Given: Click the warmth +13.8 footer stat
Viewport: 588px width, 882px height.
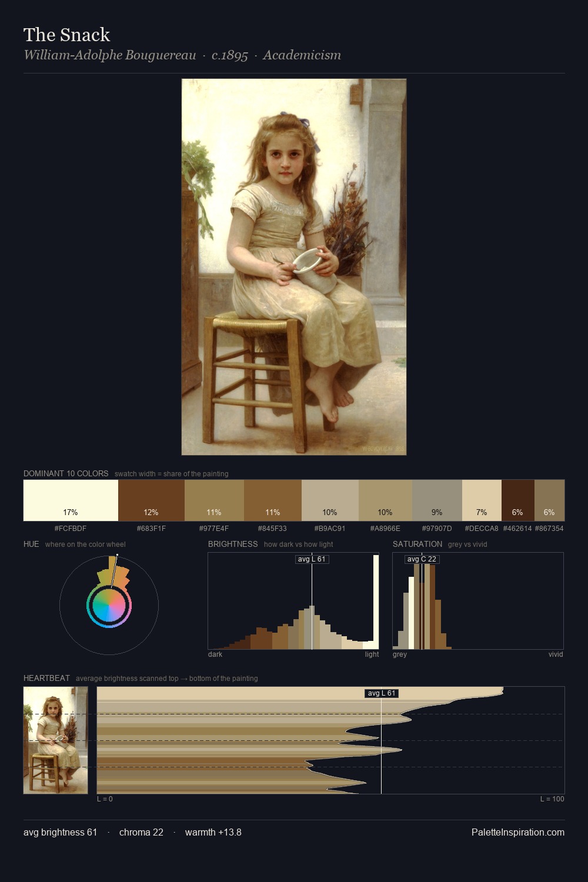Looking at the screenshot, I should (213, 832).
